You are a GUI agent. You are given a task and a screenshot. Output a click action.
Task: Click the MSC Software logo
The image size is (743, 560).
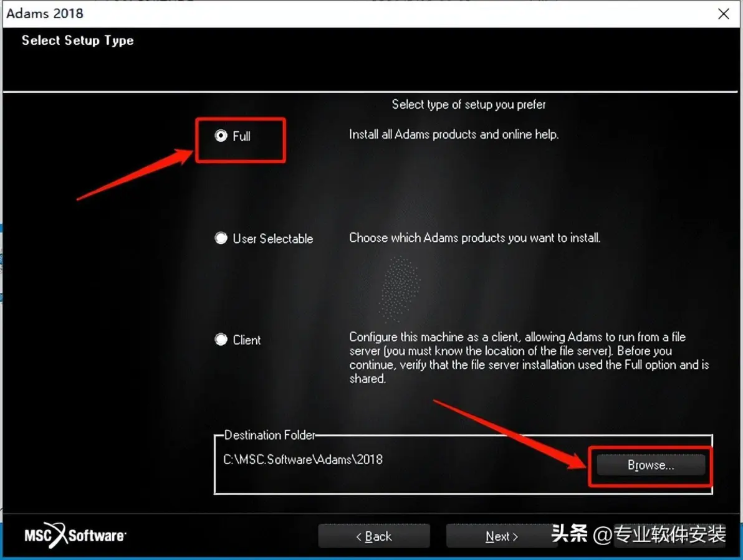click(x=75, y=535)
